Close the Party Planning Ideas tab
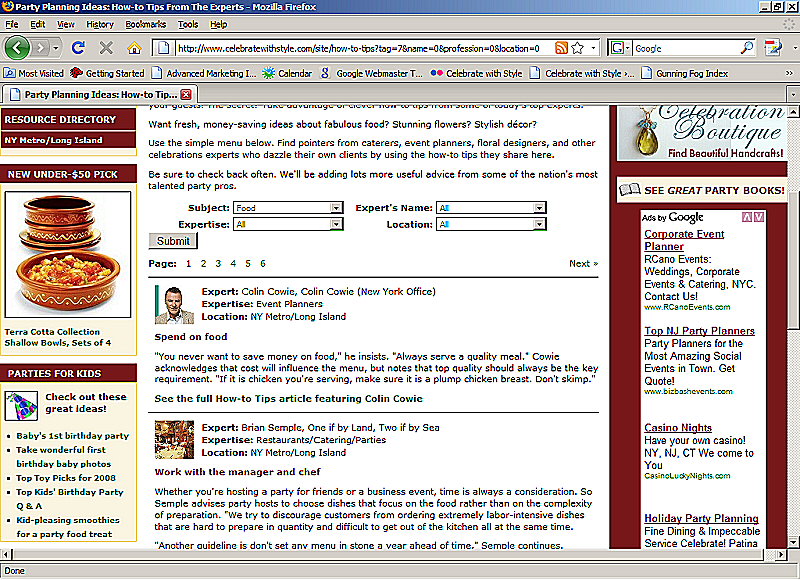The image size is (800, 580). (186, 94)
